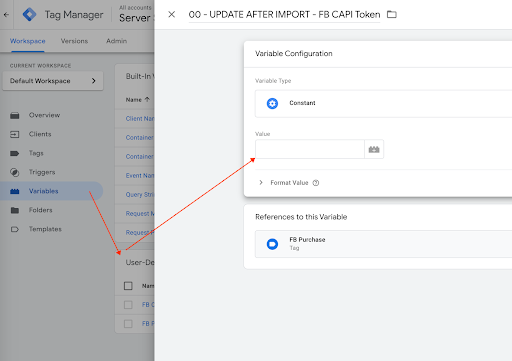Viewport: 512px width, 361px height.
Task: Click the insert variable brick icon
Action: click(374, 149)
